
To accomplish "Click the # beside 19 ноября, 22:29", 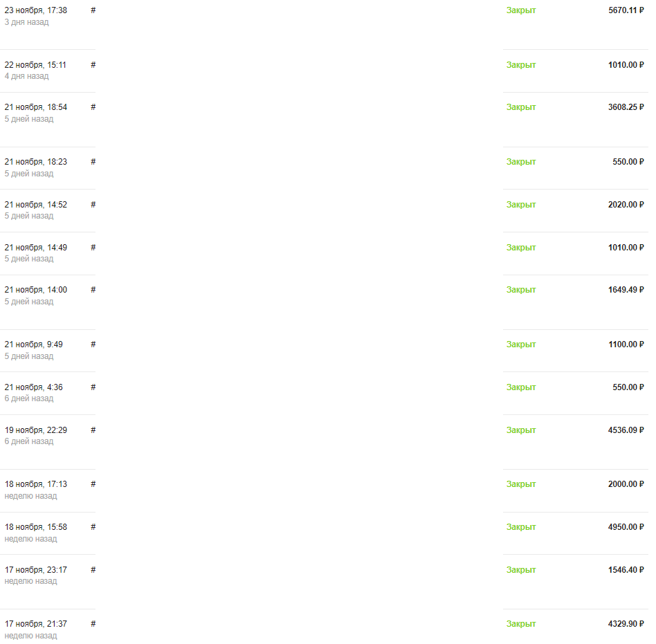I will (93, 430).
